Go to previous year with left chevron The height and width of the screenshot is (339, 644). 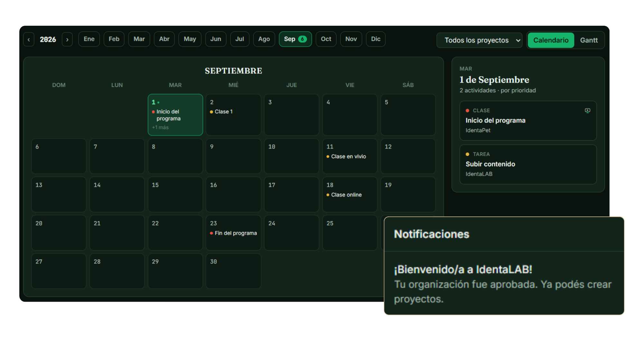tap(29, 40)
